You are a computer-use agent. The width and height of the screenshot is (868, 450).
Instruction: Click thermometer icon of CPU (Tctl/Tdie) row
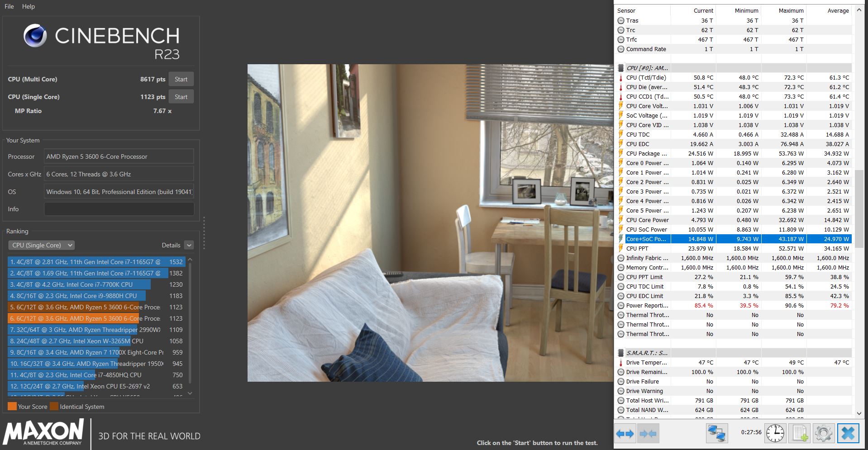pos(621,77)
